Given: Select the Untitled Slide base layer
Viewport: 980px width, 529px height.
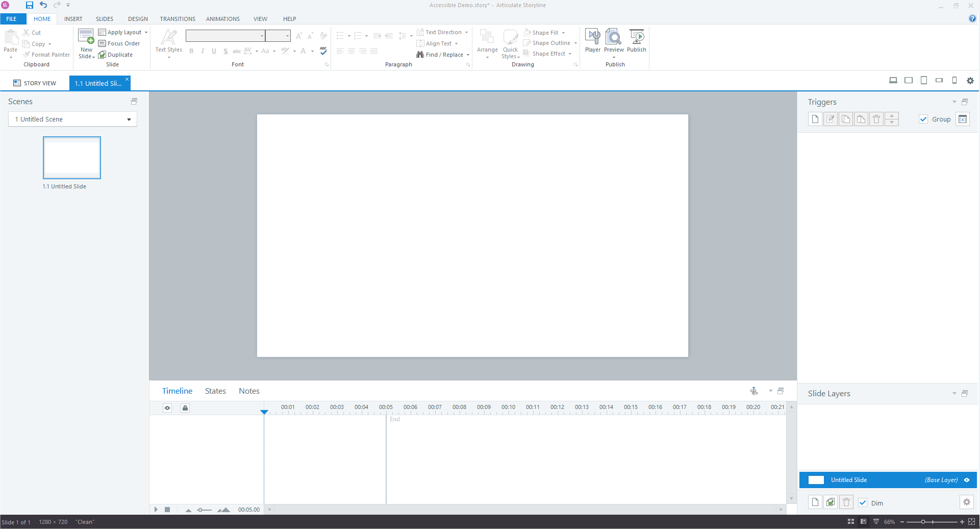Looking at the screenshot, I should tap(888, 480).
